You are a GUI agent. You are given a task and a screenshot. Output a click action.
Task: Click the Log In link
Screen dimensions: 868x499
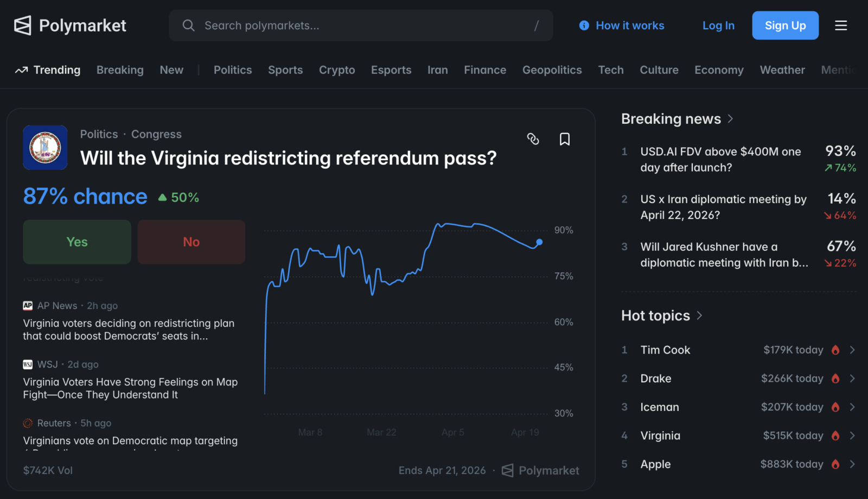718,26
